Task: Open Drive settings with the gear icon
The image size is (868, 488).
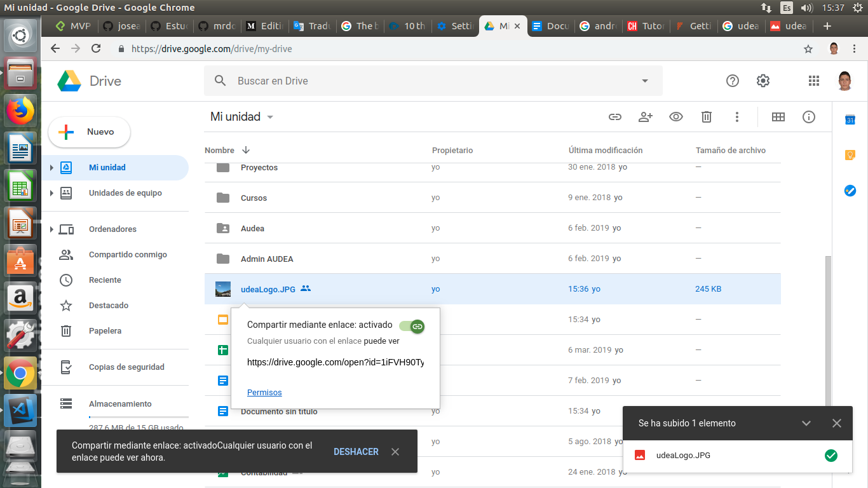Action: (763, 81)
